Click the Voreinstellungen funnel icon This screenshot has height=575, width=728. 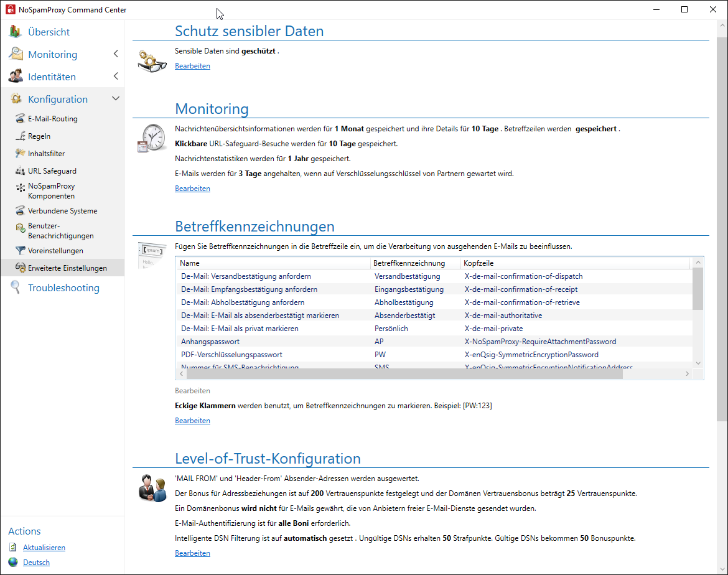click(x=20, y=250)
